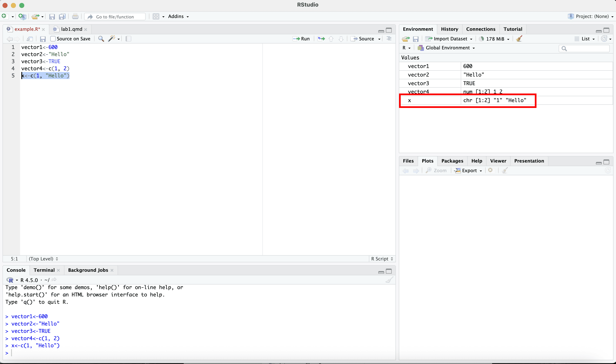Enable Source on Save checkbox
The image size is (616, 364).
click(x=53, y=38)
